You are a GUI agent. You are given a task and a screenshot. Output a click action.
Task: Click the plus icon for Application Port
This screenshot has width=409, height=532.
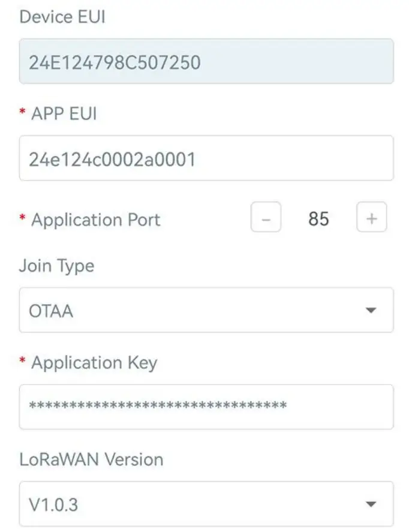tap(371, 218)
